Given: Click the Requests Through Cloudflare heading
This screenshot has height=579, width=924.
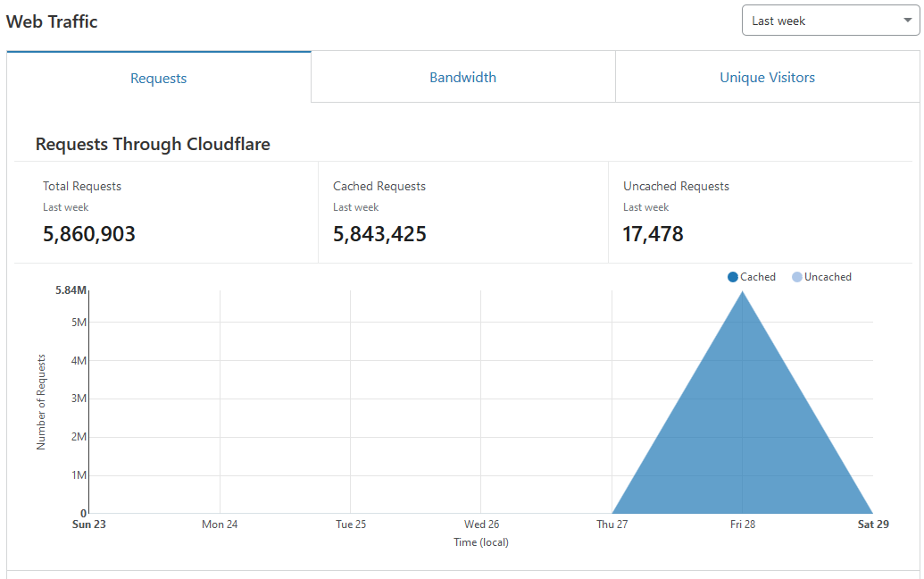Looking at the screenshot, I should tap(153, 144).
